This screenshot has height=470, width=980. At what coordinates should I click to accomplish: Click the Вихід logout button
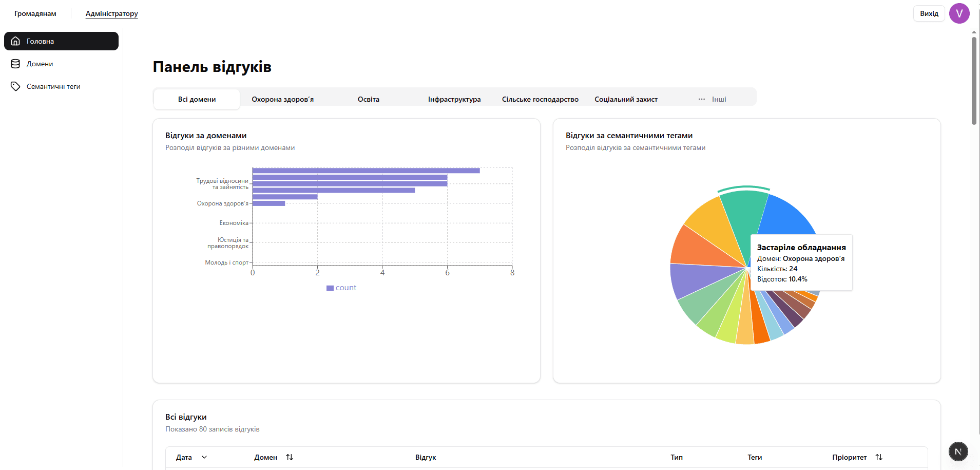[929, 13]
